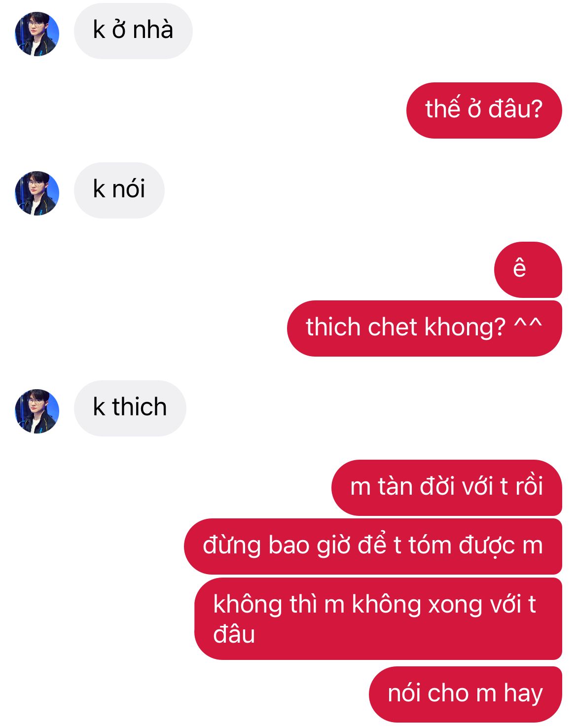Select the 'thế ở đâu?' message bubble
577x728 pixels.
[484, 110]
